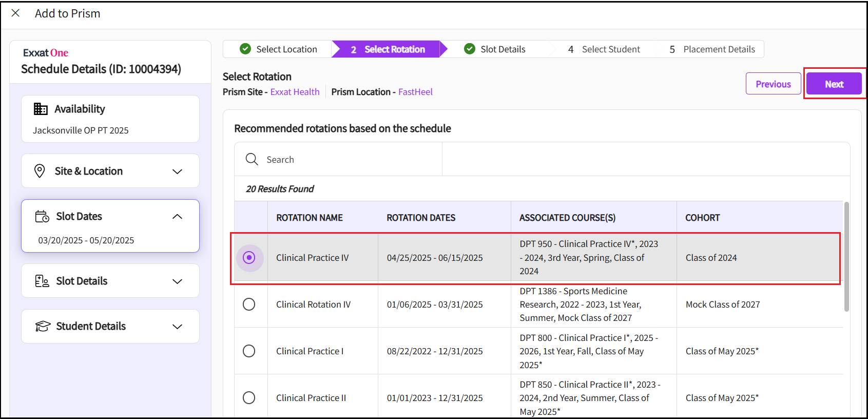
Task: Close the Add to Prism dialog
Action: coord(15,13)
